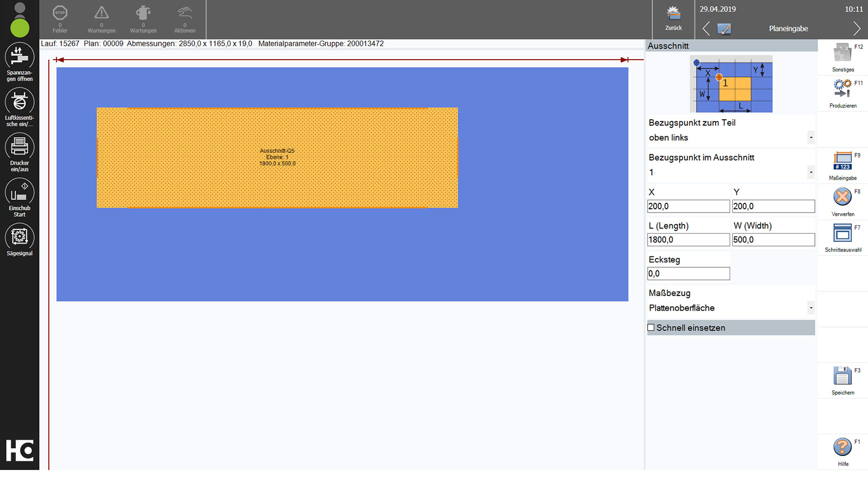Screen dimensions: 868x488
Task: Expand the Maßbezug Plattenoberfläche dropdown
Action: (x=810, y=308)
